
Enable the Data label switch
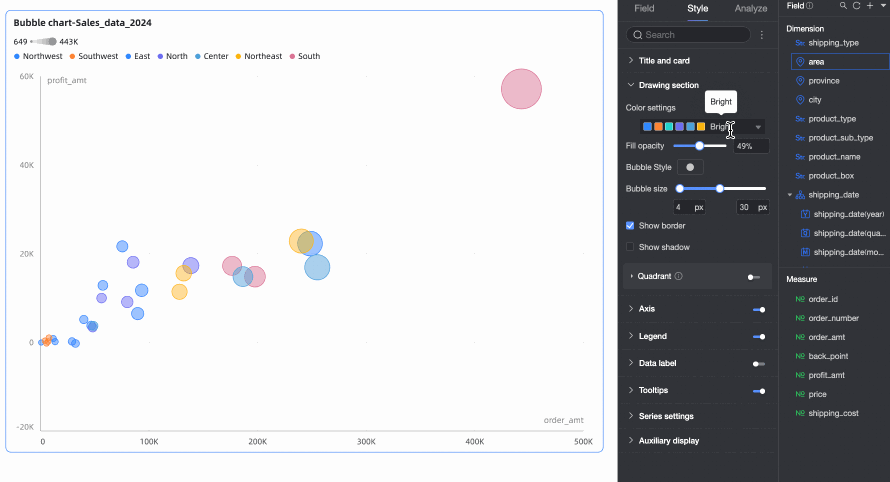click(x=759, y=364)
